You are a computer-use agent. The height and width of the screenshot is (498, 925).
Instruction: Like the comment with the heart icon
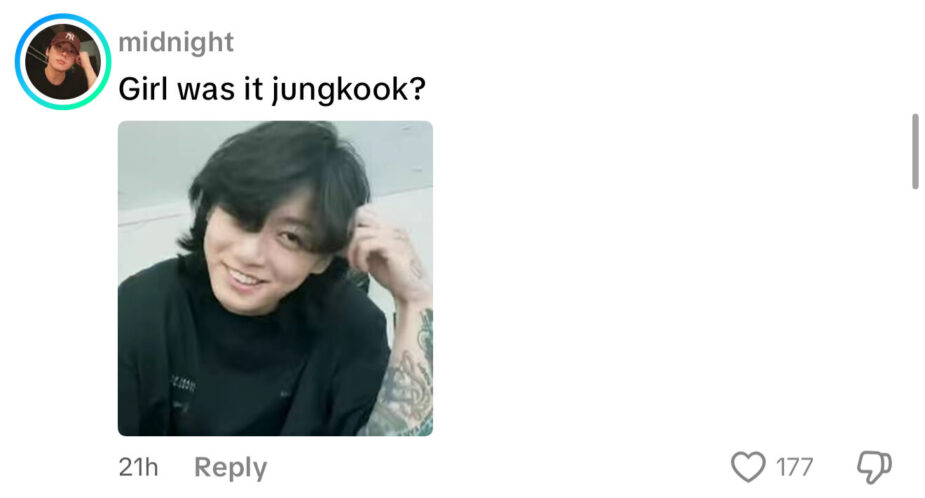pos(748,467)
